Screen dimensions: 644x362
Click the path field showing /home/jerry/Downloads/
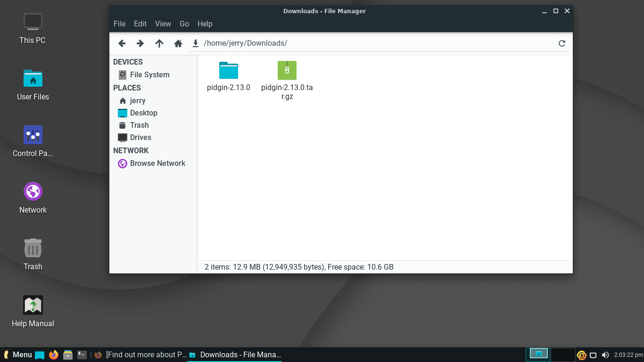(377, 43)
